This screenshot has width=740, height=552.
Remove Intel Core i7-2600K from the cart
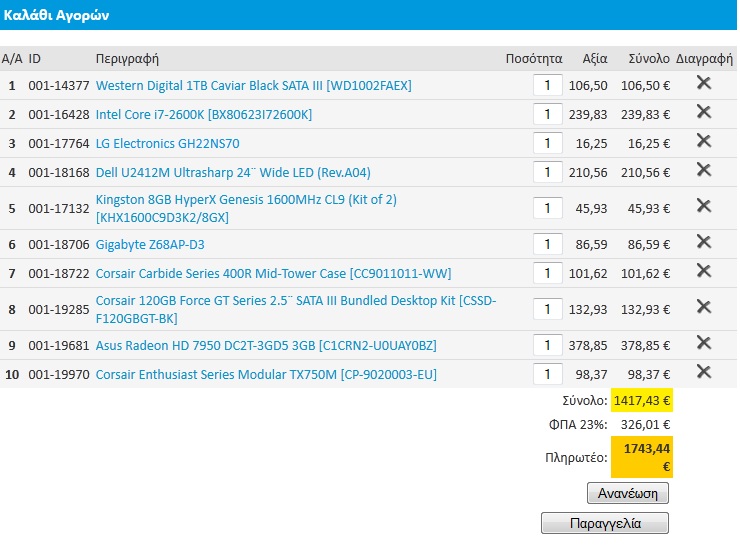[704, 112]
